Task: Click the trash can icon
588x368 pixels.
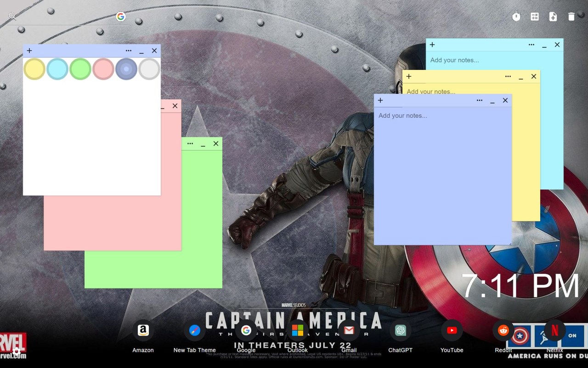Action: [571, 17]
